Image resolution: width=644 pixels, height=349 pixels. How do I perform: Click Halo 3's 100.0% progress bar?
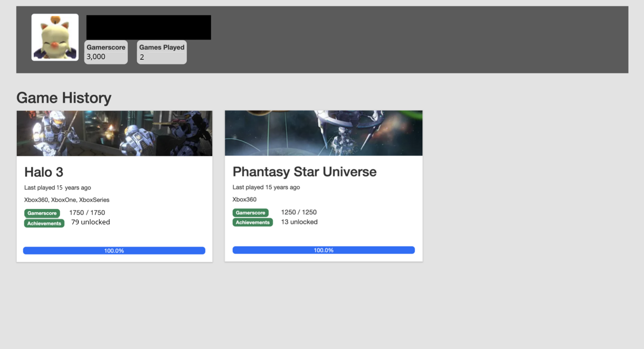114,251
